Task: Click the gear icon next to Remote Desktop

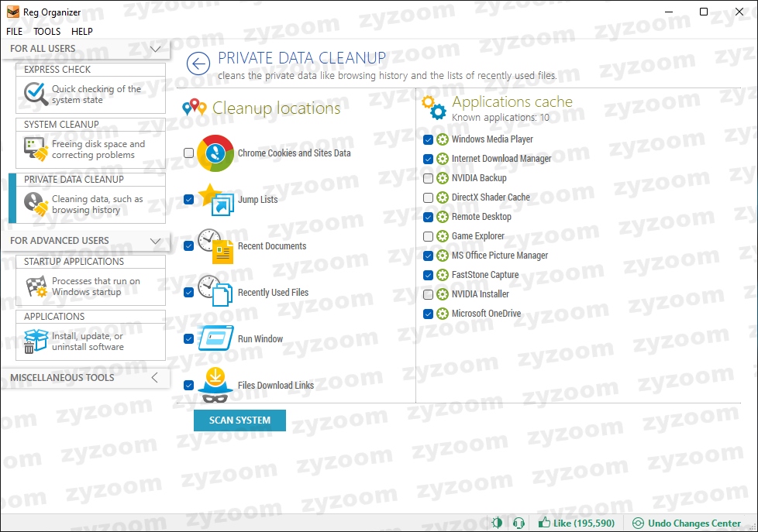Action: tap(443, 217)
